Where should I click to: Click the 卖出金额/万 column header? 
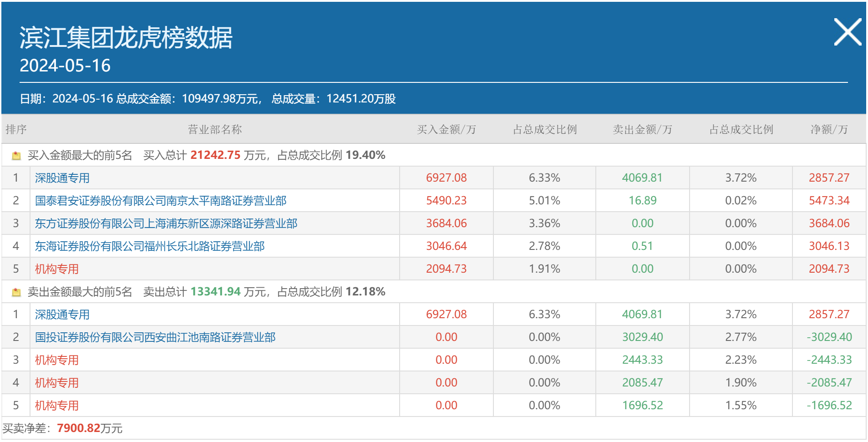click(642, 130)
